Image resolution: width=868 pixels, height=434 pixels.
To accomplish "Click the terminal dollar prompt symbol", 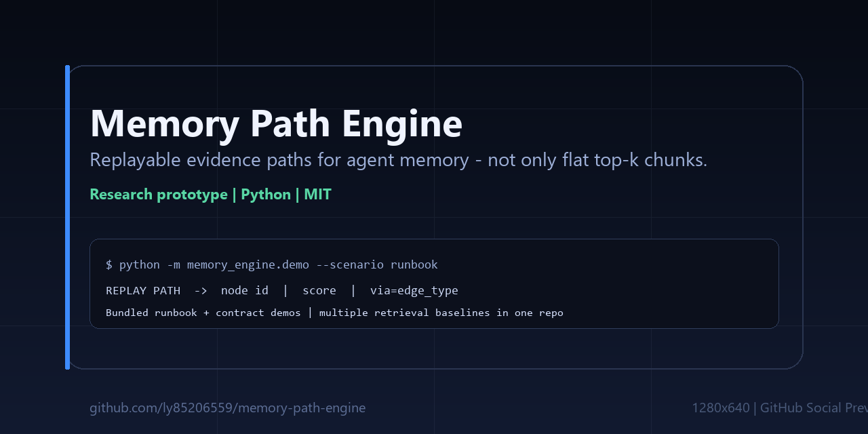I will (109, 264).
